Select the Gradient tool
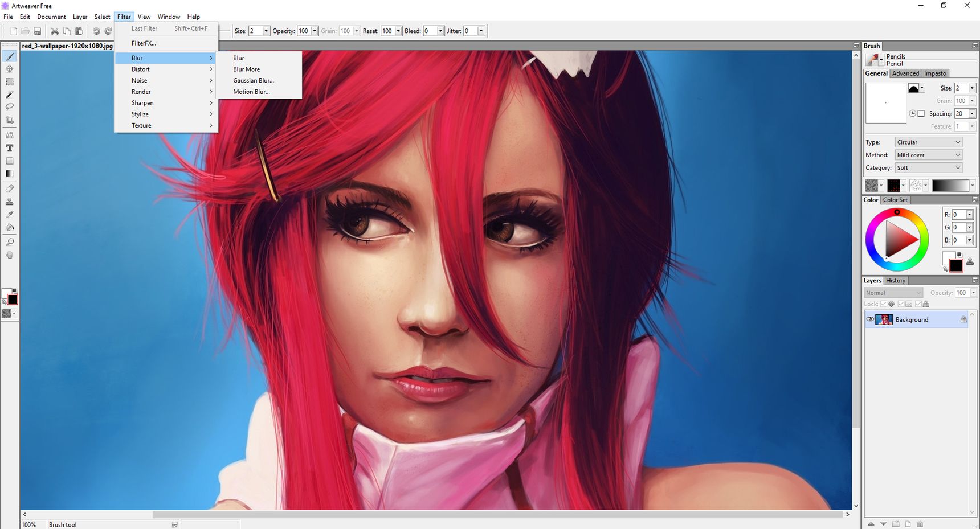 coord(10,174)
